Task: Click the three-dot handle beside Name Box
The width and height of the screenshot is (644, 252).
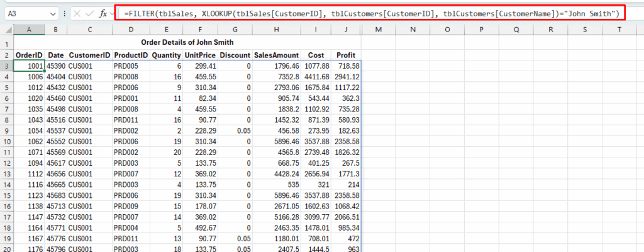Action: coord(65,13)
